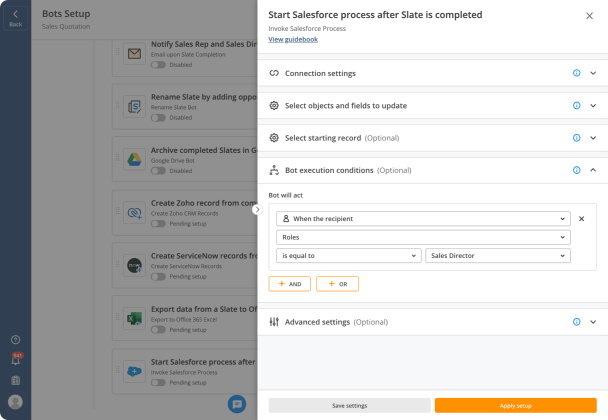Click the Connection settings link icon
The image size is (608, 420).
274,73
